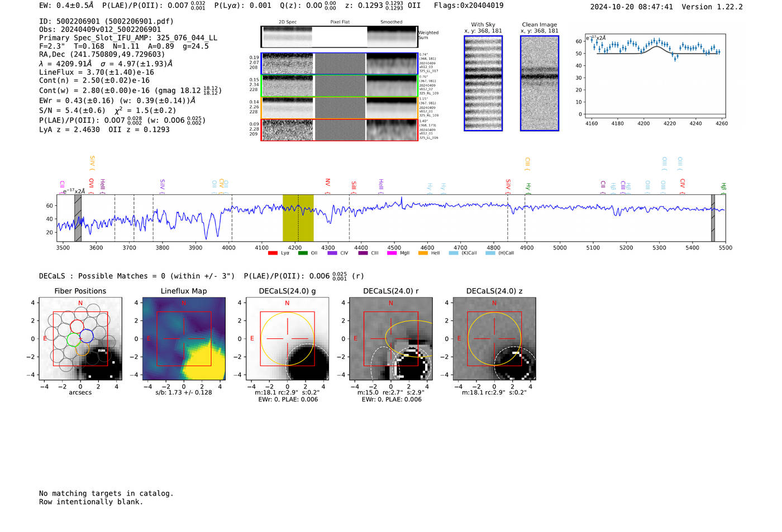Open the Lineflux Map panel
Screen dimensions: 782x532
click(184, 339)
